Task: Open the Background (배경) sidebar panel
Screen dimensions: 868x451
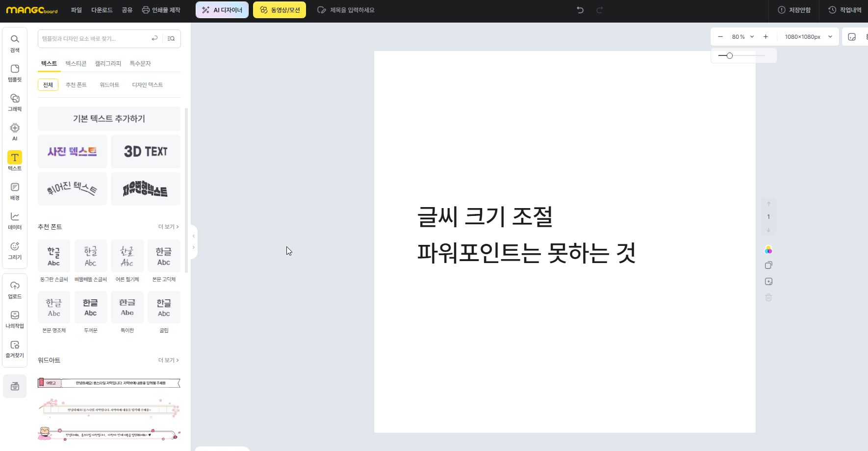Action: (15, 191)
